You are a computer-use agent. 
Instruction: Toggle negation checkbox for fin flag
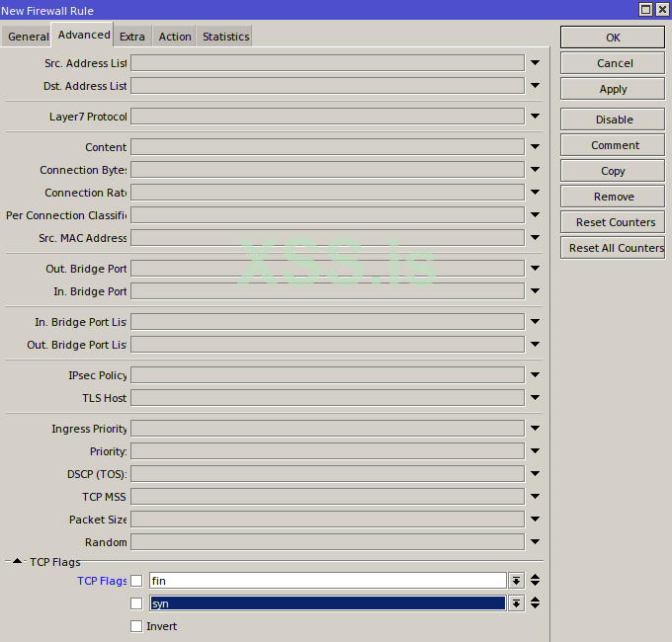click(x=136, y=581)
